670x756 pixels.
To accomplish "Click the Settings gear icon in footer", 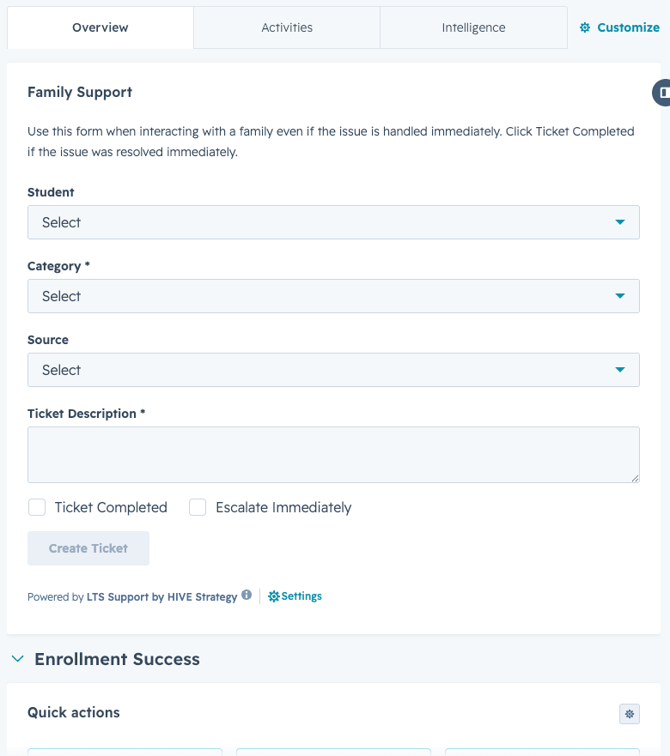I will 274,596.
